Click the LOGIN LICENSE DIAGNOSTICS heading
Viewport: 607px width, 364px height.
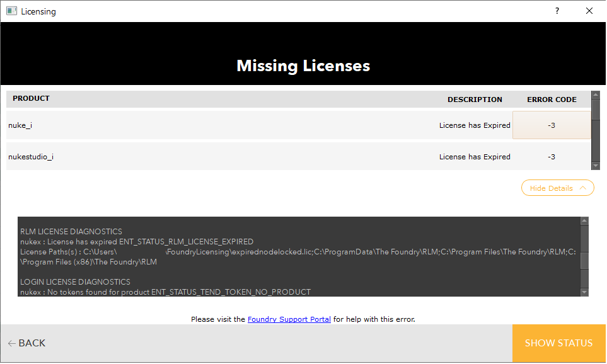[75, 282]
